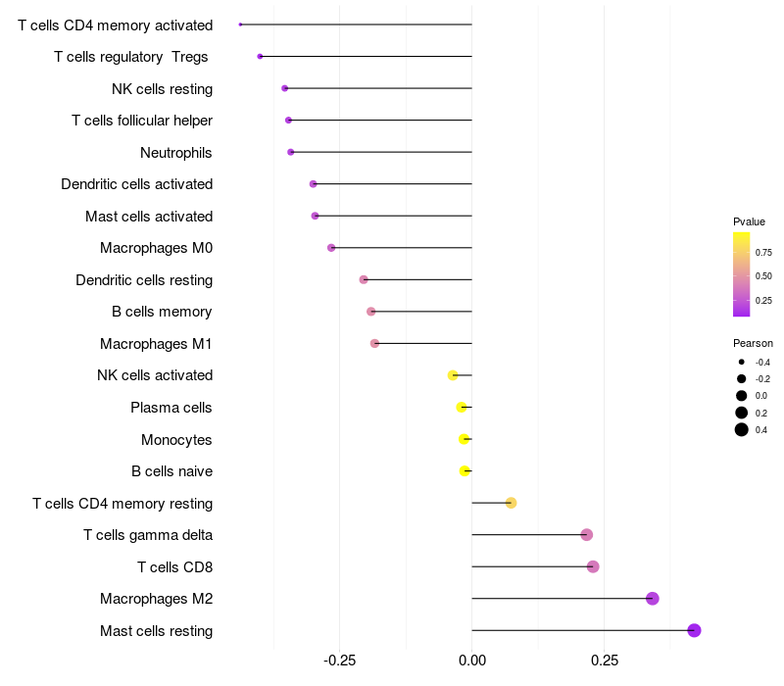Click the T cells regulatory Tregs dot
784x686 pixels.
click(x=260, y=57)
